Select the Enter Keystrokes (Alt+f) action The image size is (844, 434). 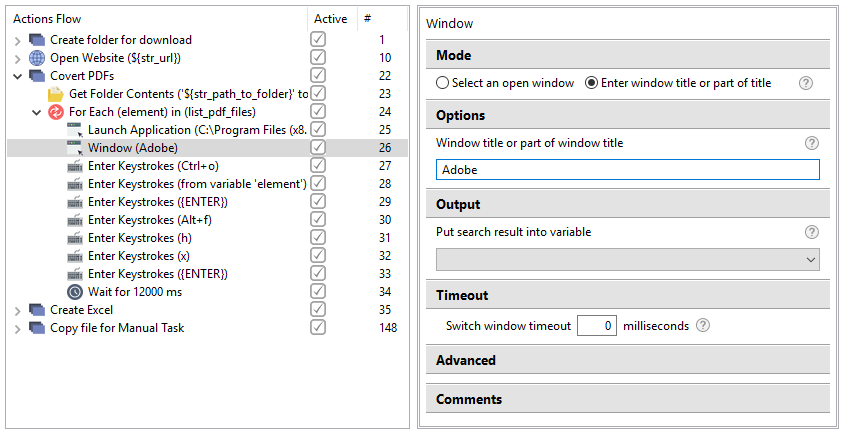click(x=150, y=220)
